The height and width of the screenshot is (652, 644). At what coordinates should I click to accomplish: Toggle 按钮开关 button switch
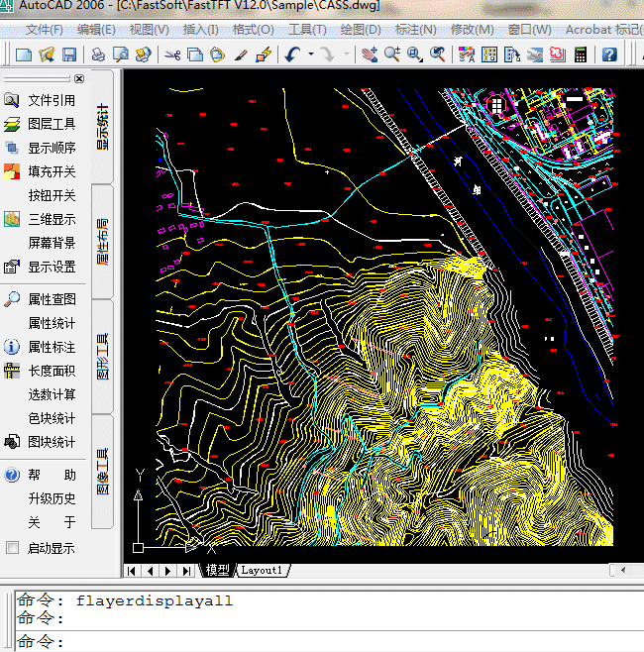tap(52, 195)
